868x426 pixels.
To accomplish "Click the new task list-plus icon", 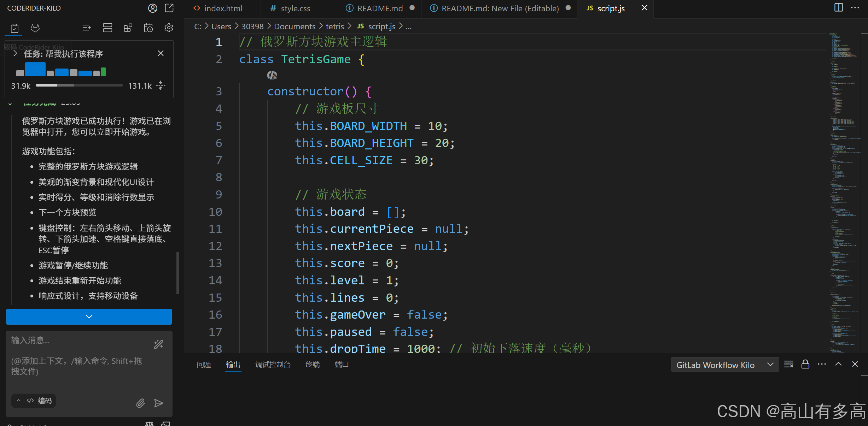I will click(87, 28).
